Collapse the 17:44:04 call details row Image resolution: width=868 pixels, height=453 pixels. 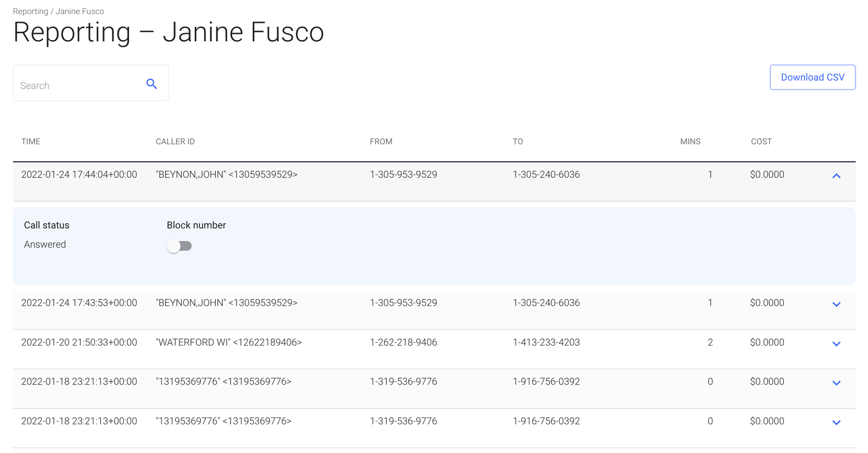point(836,176)
